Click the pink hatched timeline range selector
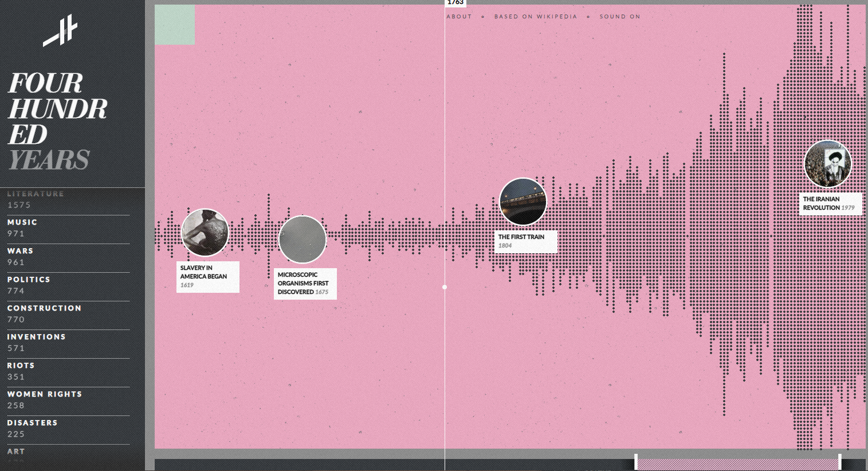 737,464
